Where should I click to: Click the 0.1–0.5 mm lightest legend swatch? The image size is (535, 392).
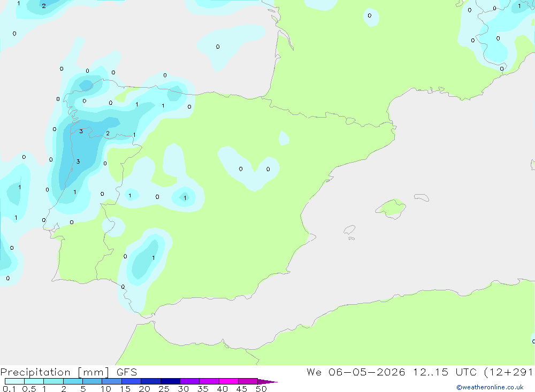(14, 381)
